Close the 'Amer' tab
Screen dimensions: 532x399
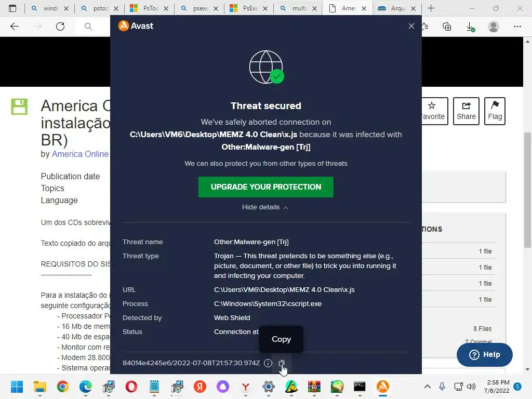pos(364,8)
